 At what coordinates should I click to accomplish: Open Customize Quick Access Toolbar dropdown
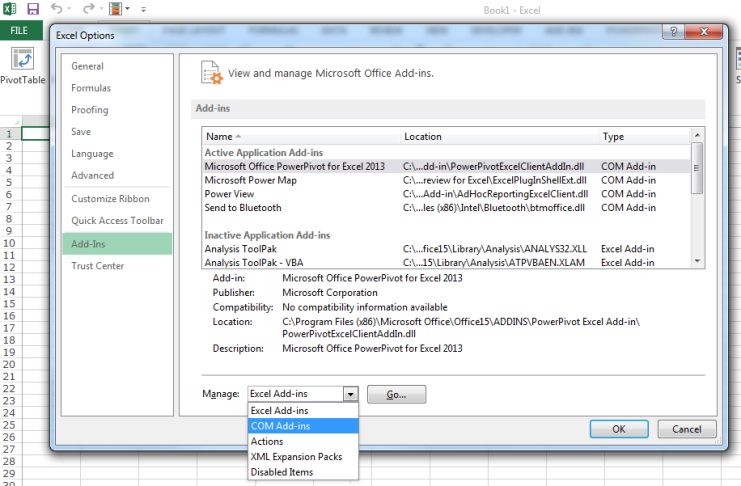click(x=143, y=9)
